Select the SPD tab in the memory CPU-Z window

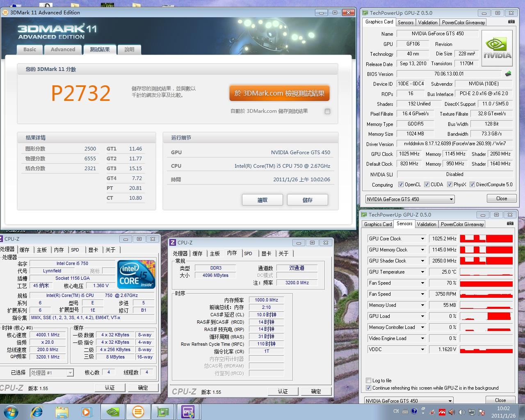click(x=248, y=253)
